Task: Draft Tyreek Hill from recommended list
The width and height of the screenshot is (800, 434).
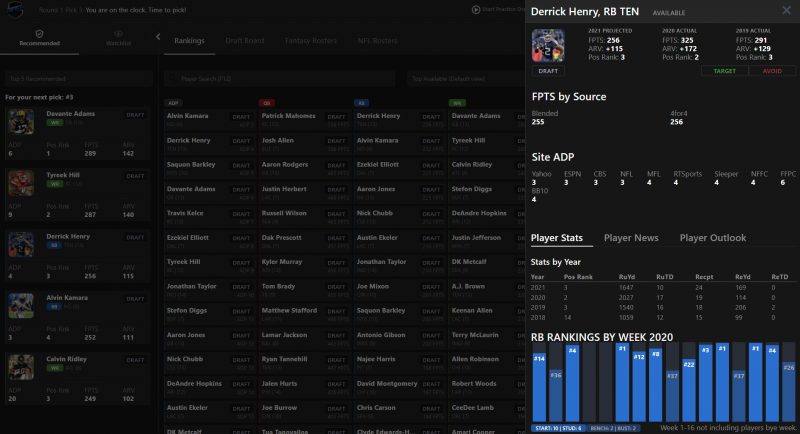Action: click(135, 176)
